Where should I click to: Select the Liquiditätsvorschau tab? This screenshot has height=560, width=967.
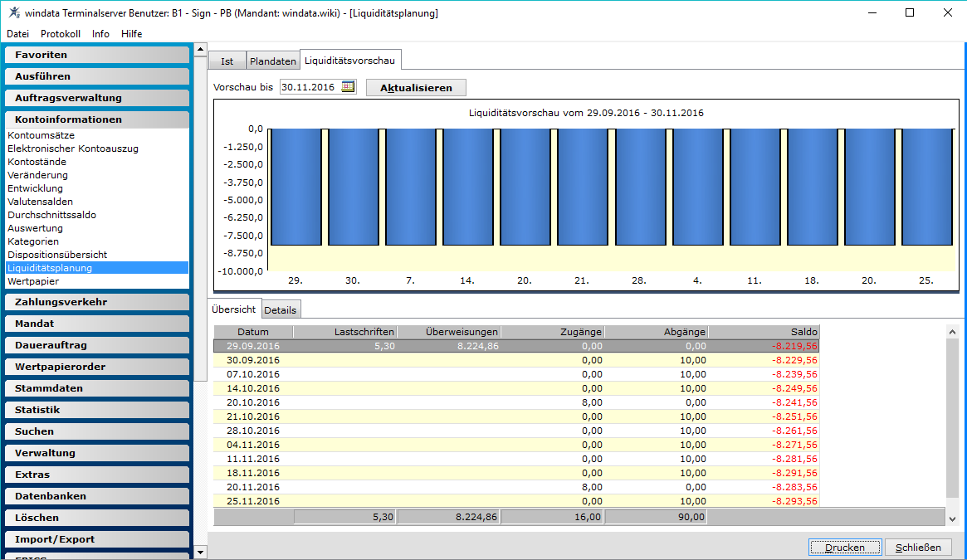coord(349,60)
